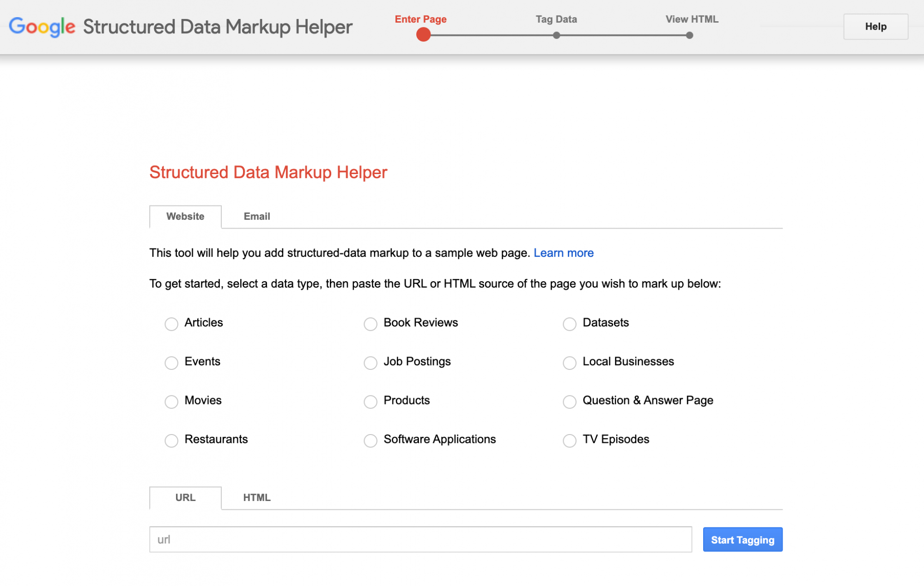Choose the Software Applications option
This screenshot has height=586, width=924.
coord(370,441)
